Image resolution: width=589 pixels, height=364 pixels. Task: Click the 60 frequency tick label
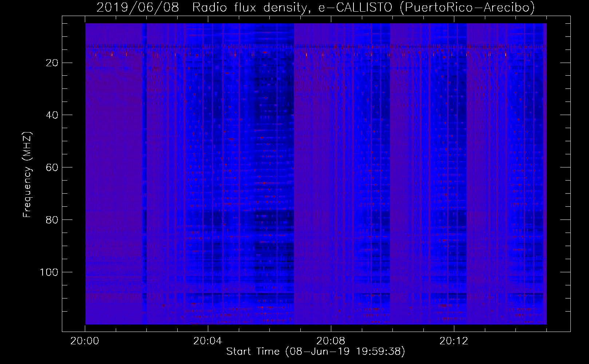coord(52,167)
